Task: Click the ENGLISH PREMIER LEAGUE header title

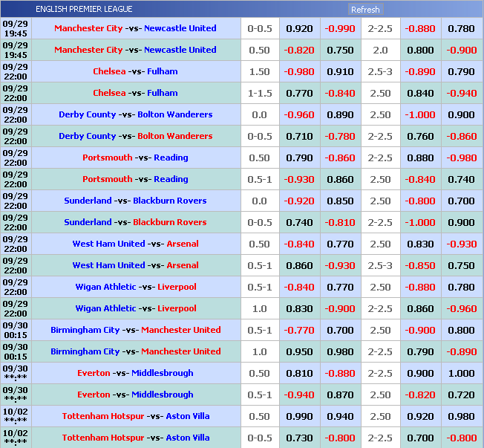Action: (84, 9)
